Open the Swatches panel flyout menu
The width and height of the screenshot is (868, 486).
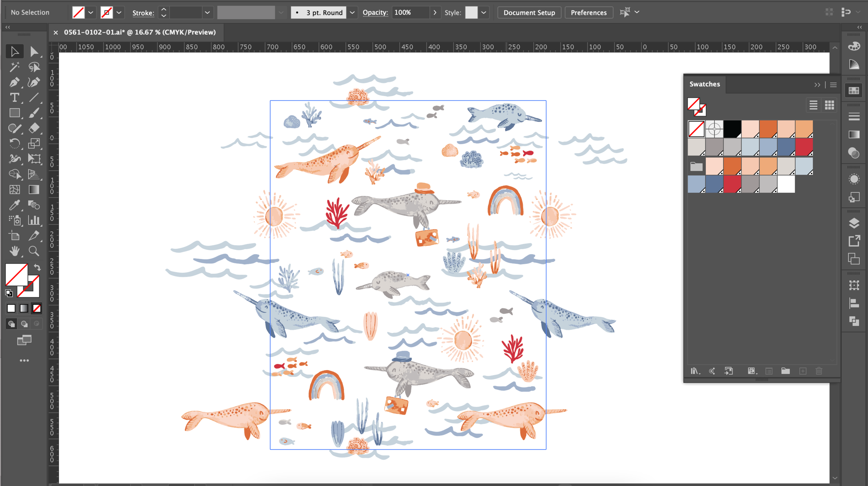click(x=833, y=84)
